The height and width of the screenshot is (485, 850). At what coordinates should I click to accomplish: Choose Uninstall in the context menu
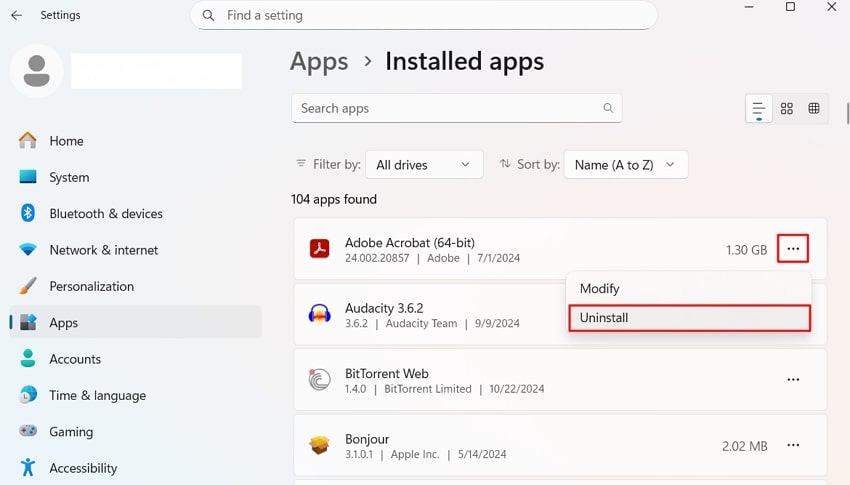pos(690,318)
